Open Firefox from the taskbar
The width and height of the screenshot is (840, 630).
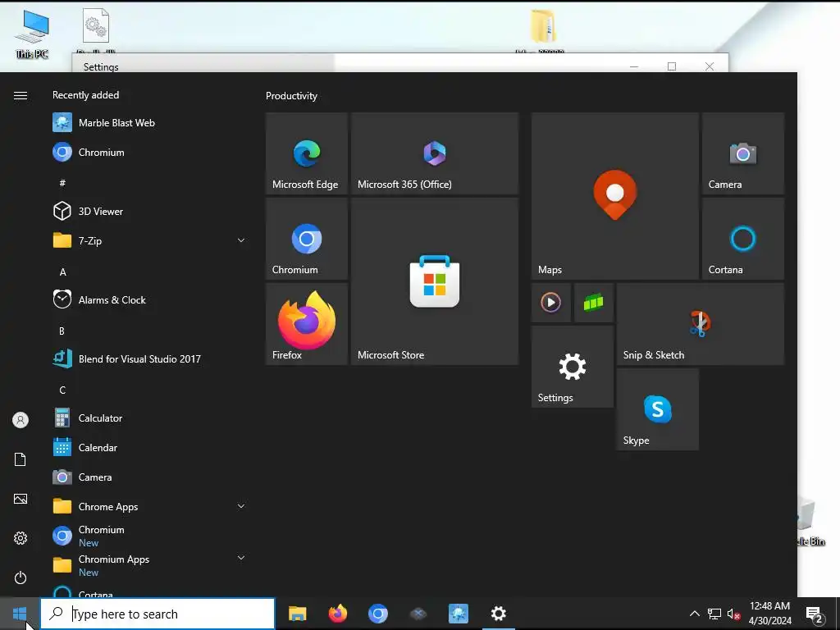click(x=337, y=614)
